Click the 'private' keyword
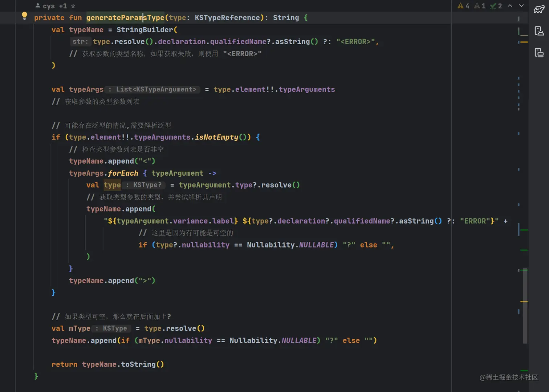549x392 pixels. point(49,18)
